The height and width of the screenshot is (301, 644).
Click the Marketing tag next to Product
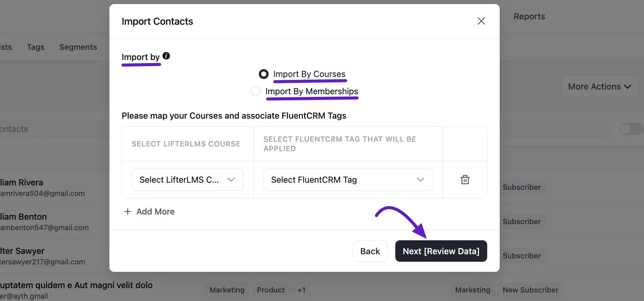227,290
